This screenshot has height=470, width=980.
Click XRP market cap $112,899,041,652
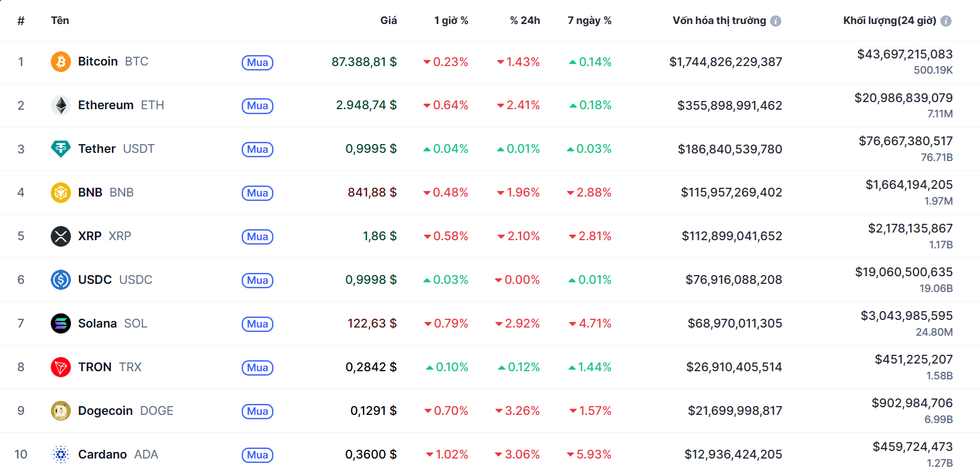[x=732, y=236]
